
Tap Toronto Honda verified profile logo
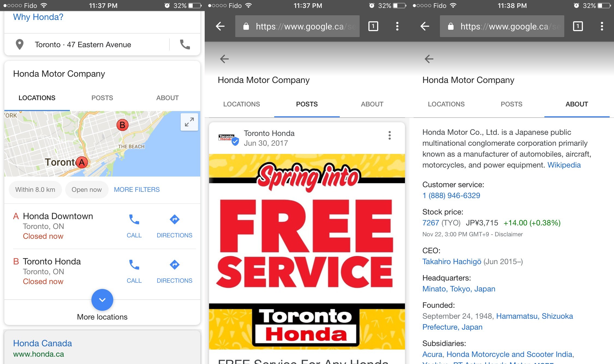(229, 139)
